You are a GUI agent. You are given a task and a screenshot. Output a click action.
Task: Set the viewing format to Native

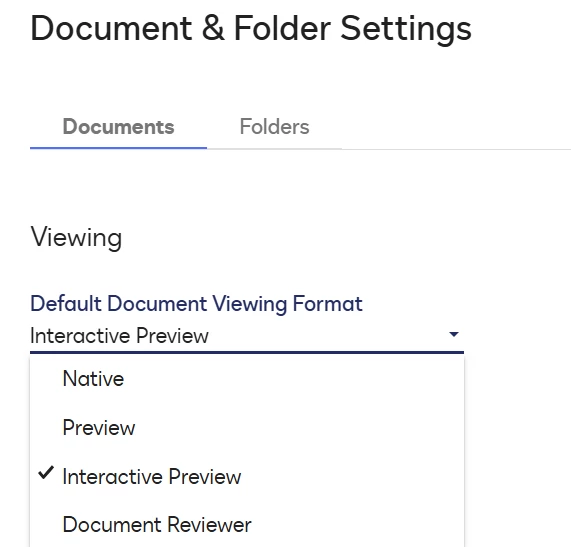247,379
